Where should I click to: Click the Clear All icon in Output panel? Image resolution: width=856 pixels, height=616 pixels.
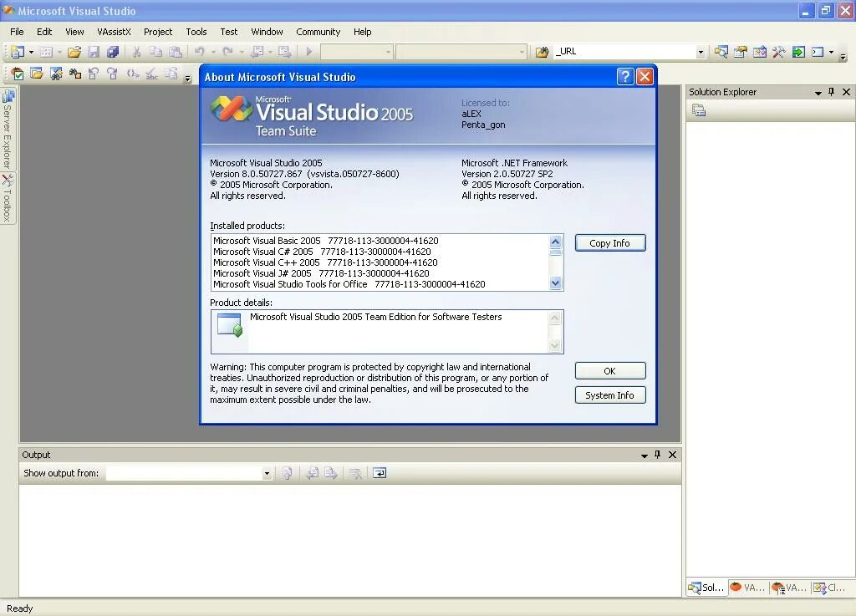coord(355,473)
